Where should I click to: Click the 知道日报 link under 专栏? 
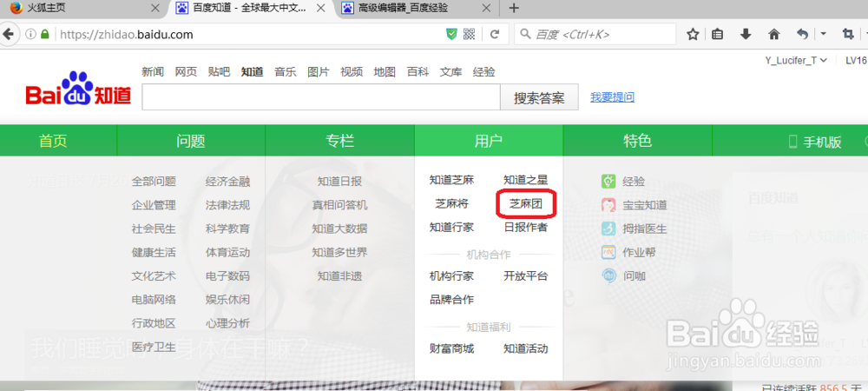coord(340,181)
